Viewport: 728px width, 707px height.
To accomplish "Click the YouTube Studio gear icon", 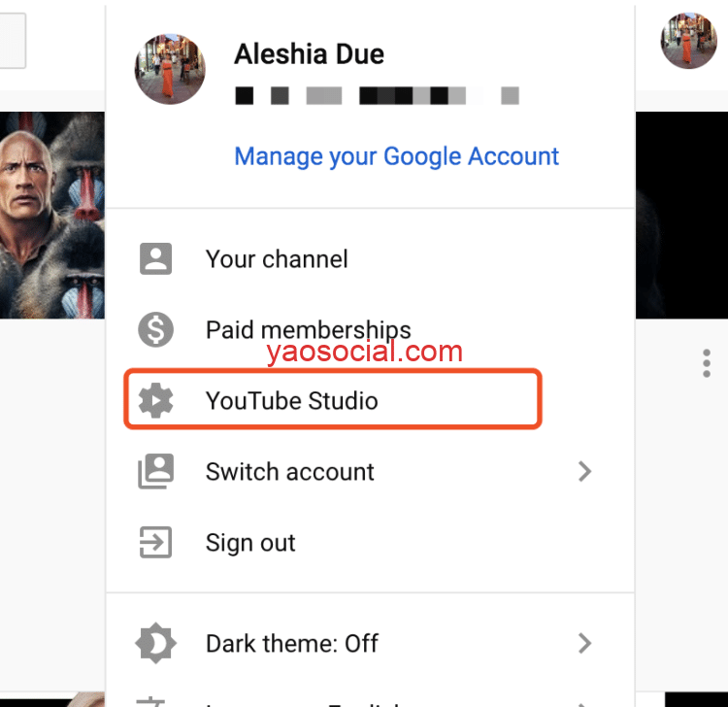I will click(x=155, y=400).
